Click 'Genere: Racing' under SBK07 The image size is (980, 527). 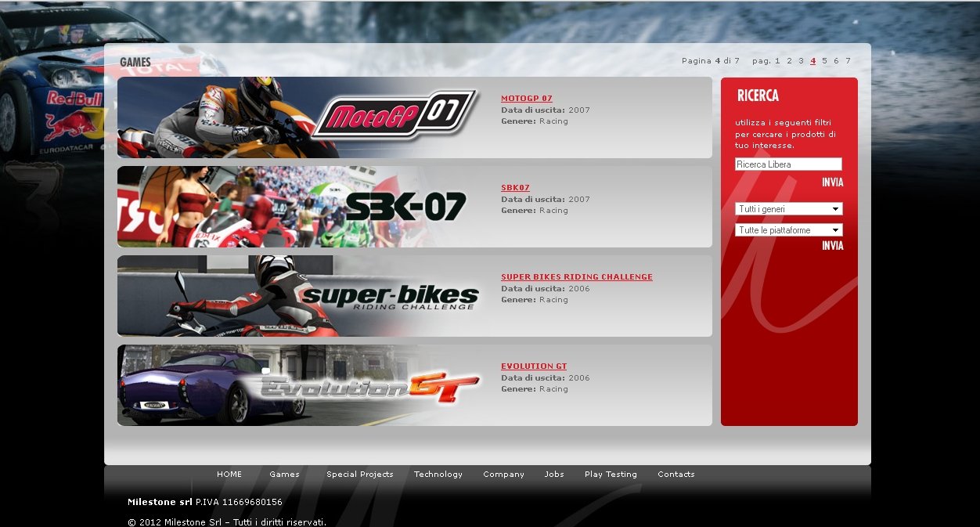[x=535, y=211]
